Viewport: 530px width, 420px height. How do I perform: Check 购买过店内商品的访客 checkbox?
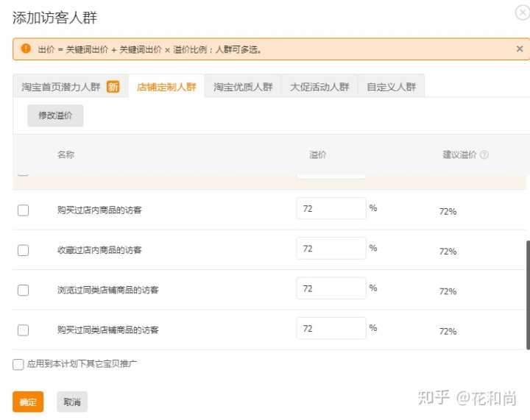click(24, 210)
